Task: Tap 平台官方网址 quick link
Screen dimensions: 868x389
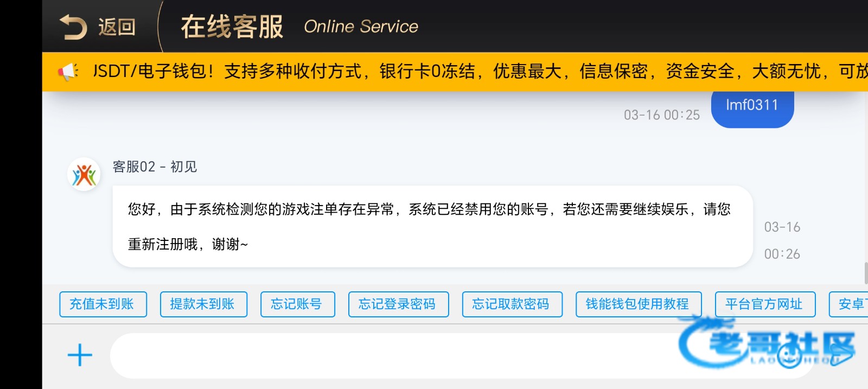Action: point(764,304)
